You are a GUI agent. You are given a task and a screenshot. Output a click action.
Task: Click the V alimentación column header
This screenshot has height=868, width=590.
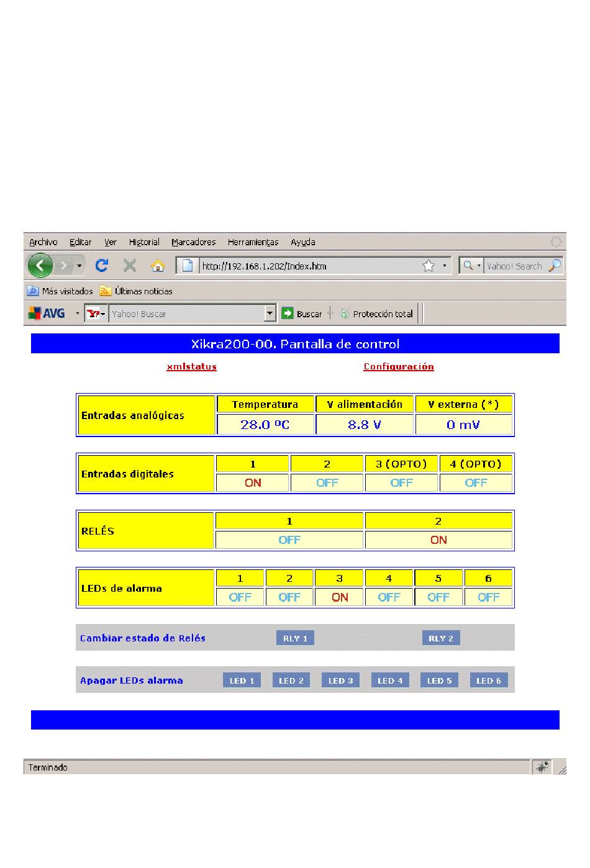click(365, 404)
